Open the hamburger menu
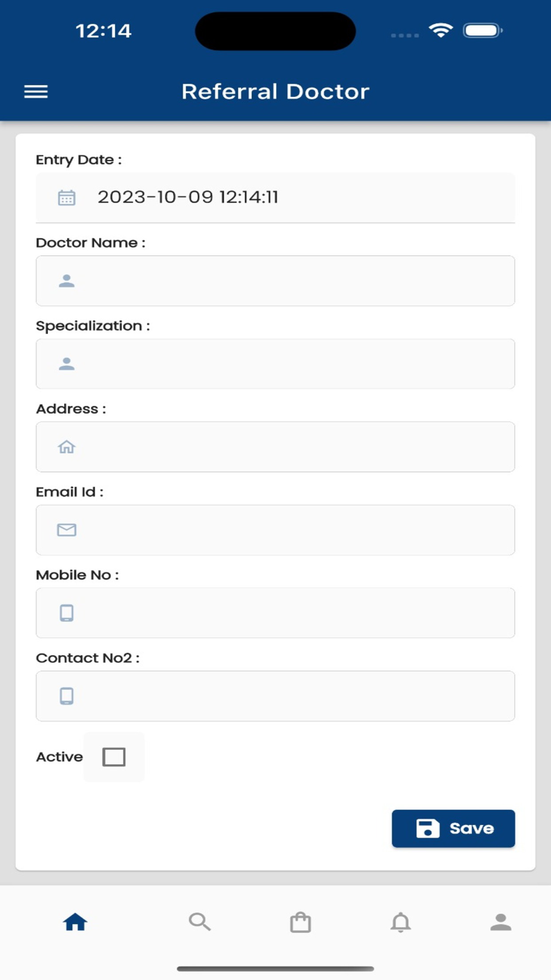Viewport: 551px width, 980px height. pos(36,91)
